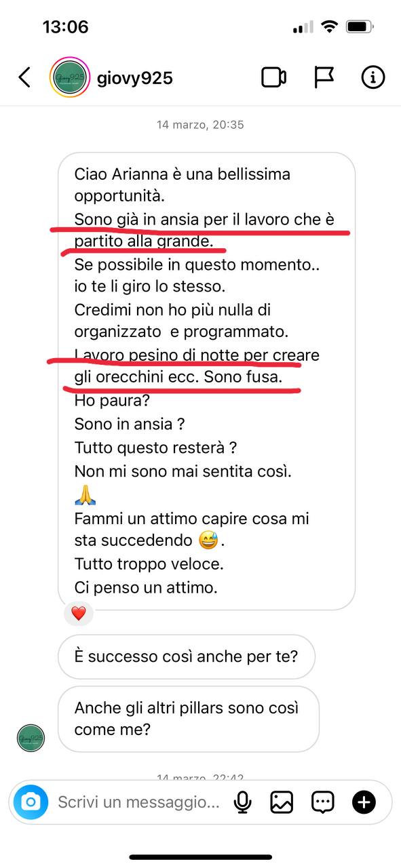Record a voice message with microphone icon

(242, 803)
